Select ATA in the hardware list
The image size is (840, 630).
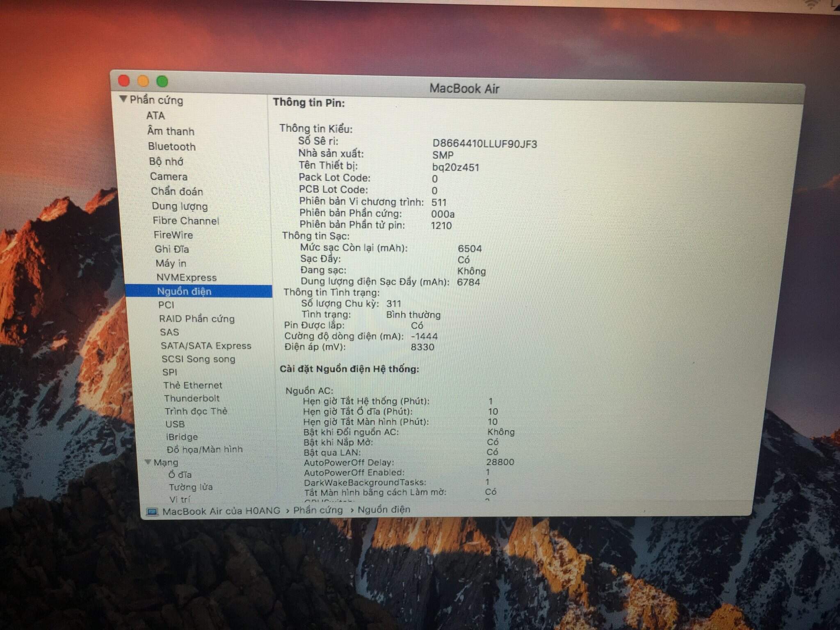tap(155, 116)
